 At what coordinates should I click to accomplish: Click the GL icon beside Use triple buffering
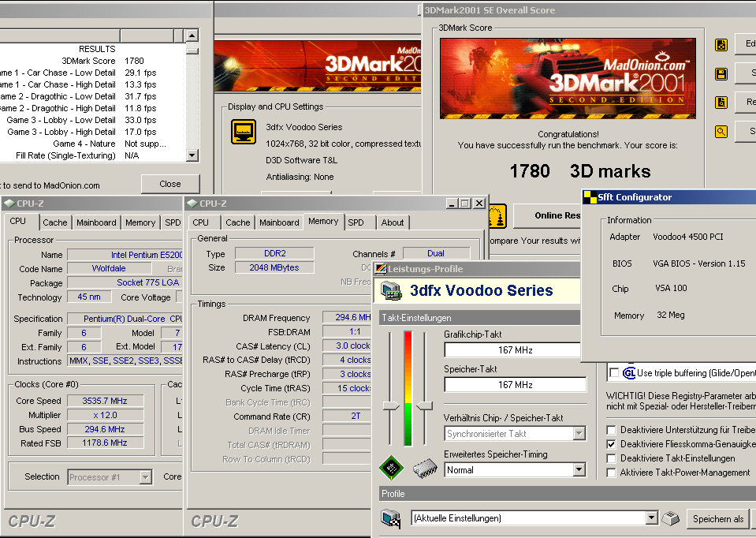[629, 373]
